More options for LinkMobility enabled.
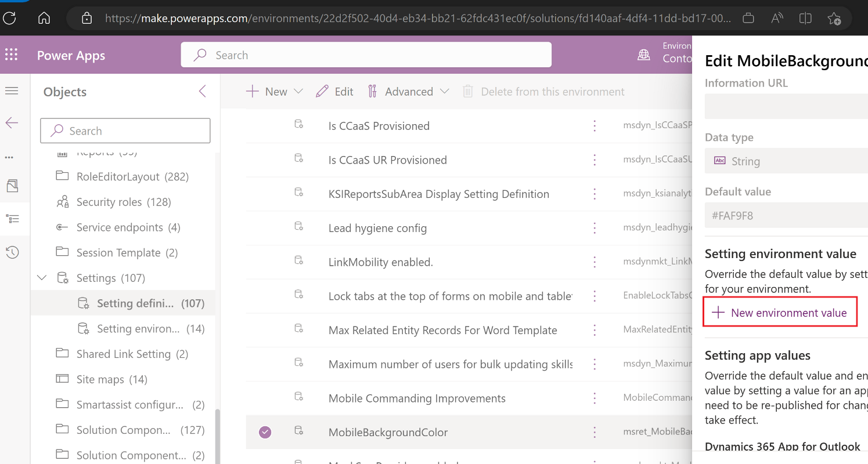Image resolution: width=868 pixels, height=464 pixels. pyautogui.click(x=595, y=262)
